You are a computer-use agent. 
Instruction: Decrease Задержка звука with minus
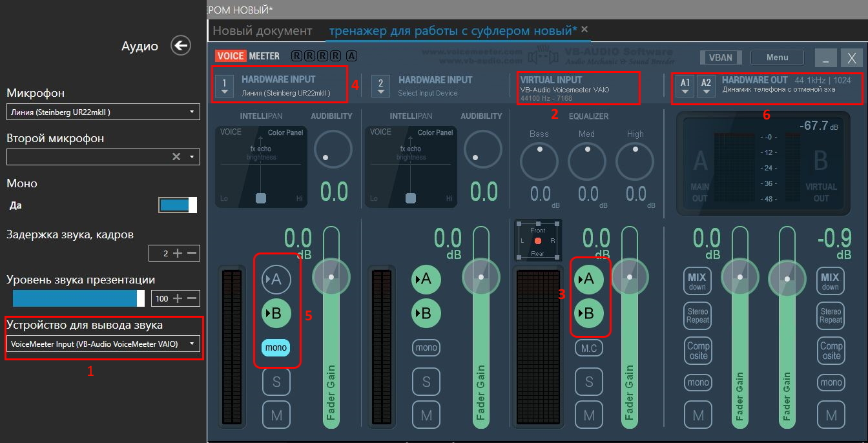point(192,253)
